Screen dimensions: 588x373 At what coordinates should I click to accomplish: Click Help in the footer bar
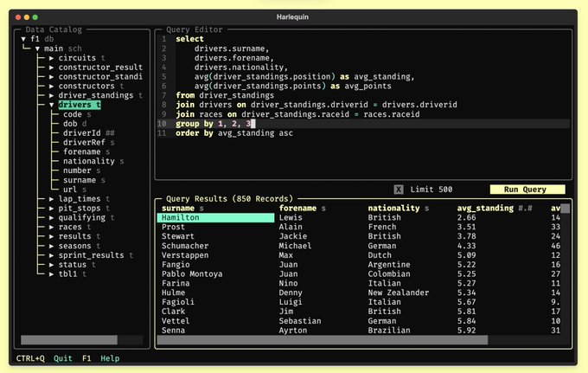(x=110, y=358)
